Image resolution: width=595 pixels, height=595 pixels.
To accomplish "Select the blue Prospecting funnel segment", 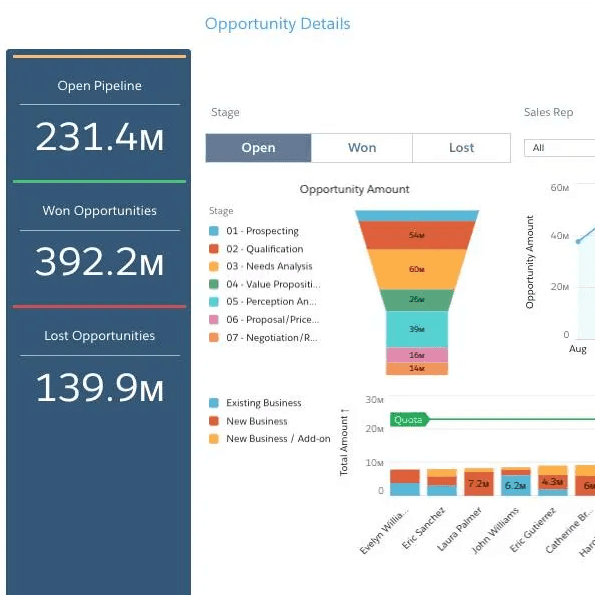I will (417, 216).
